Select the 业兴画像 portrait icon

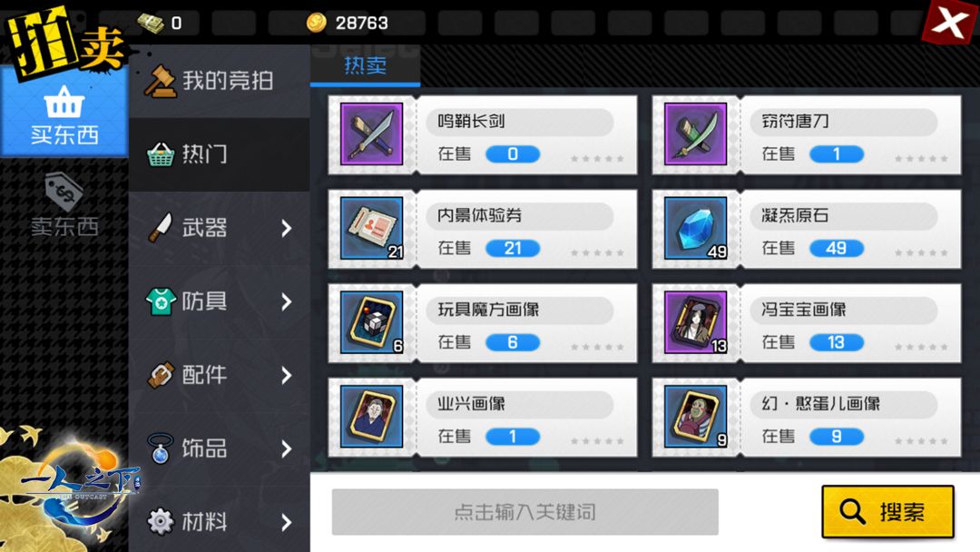coord(371,417)
